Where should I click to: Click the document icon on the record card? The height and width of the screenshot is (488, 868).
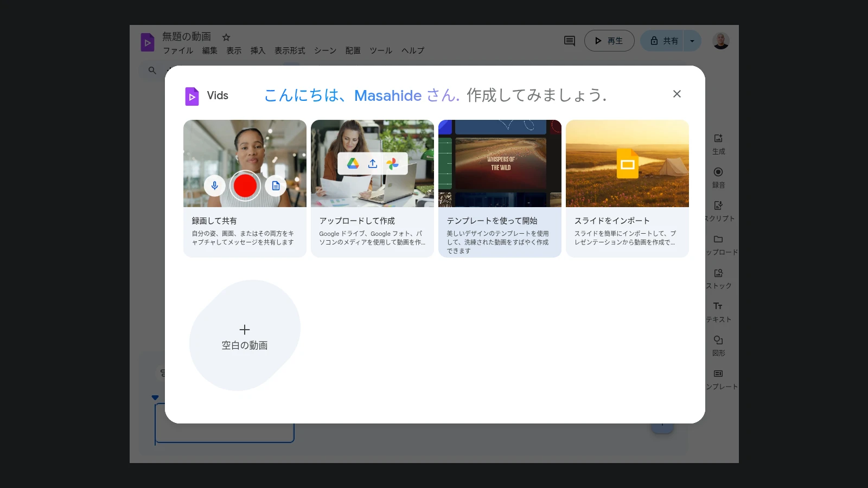click(276, 185)
